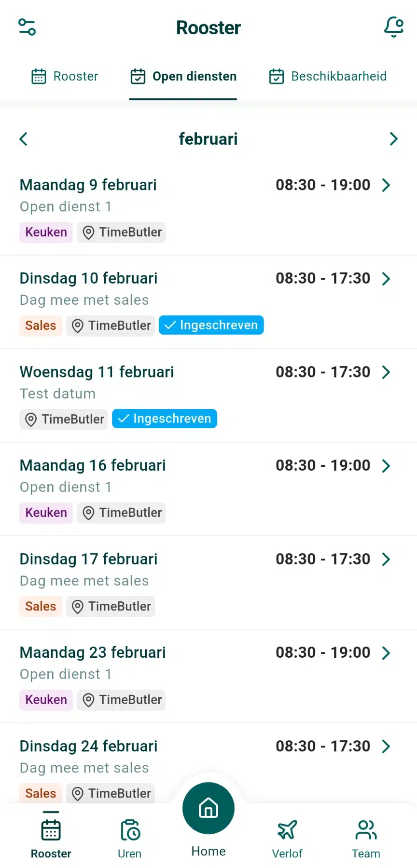Tap Rooster in bottom navigation bar
The image size is (417, 868).
[x=51, y=839]
